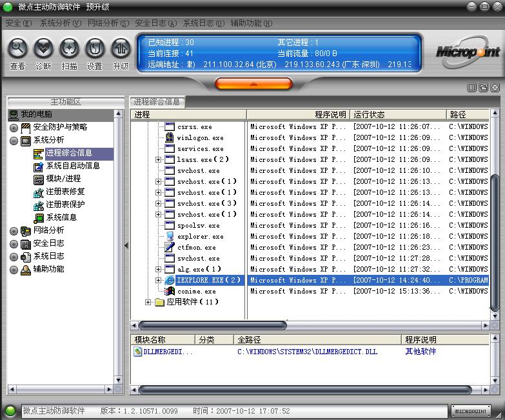Select the services.exe process row

click(310, 148)
